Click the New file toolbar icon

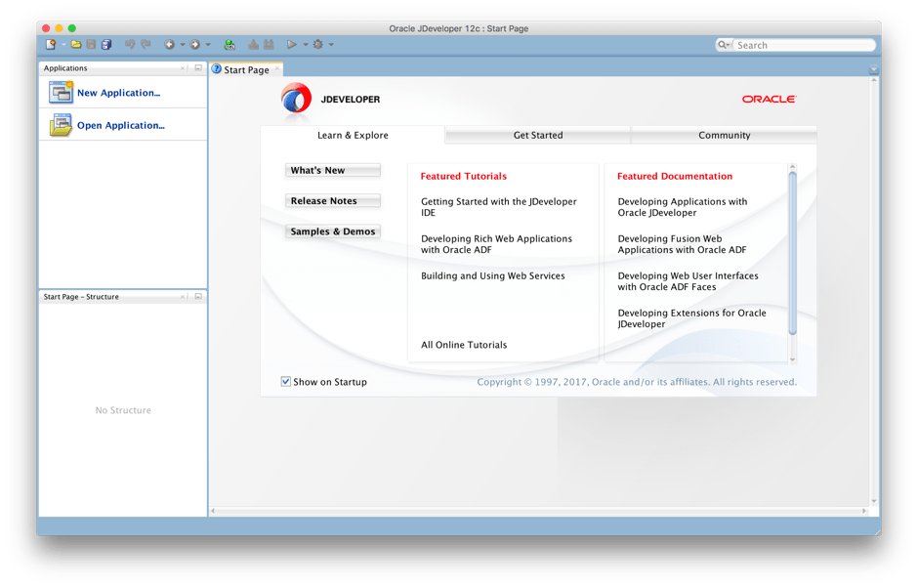51,45
